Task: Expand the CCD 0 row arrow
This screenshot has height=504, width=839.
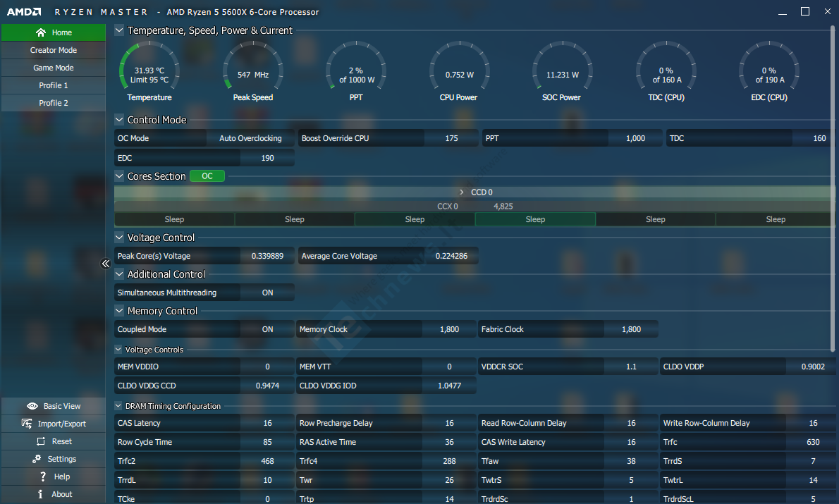Action: coord(462,192)
